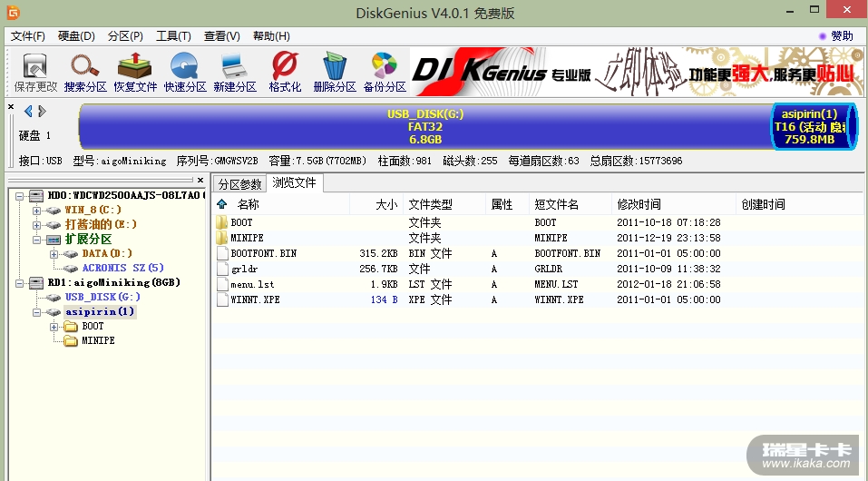Click the WINNT.XPE file icon
The height and width of the screenshot is (481, 868).
coord(222,299)
